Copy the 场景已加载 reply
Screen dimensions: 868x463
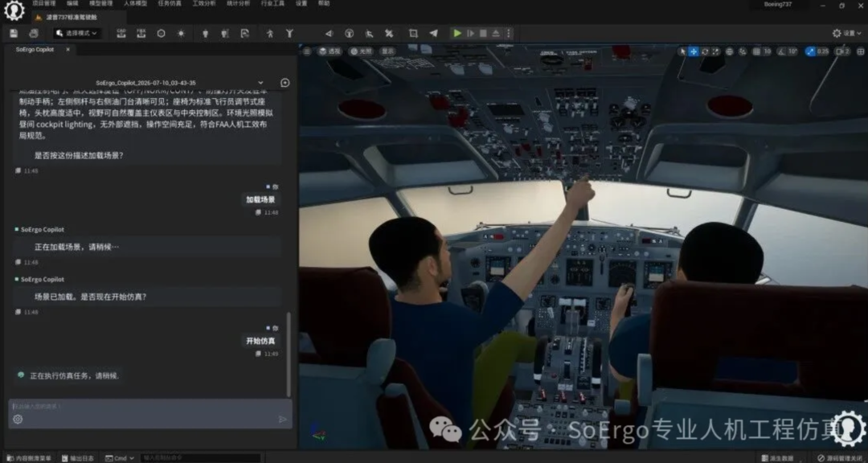[18, 312]
